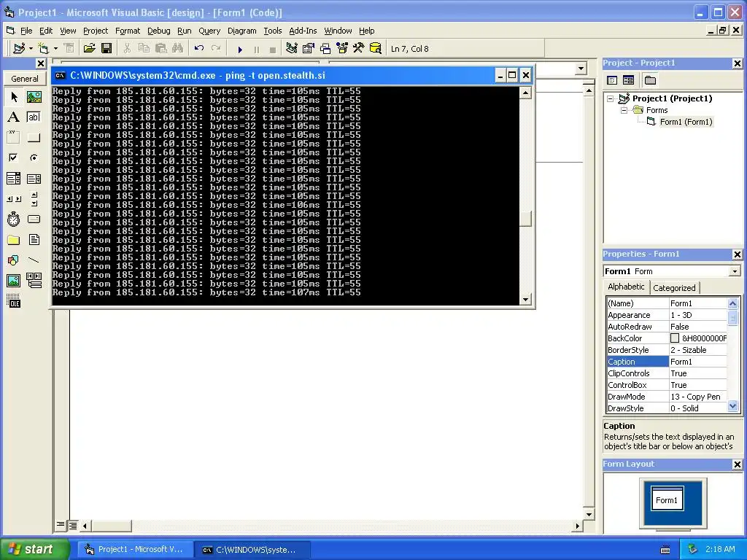Open the File menu
Image resolution: width=747 pixels, height=560 pixels.
pyautogui.click(x=26, y=31)
